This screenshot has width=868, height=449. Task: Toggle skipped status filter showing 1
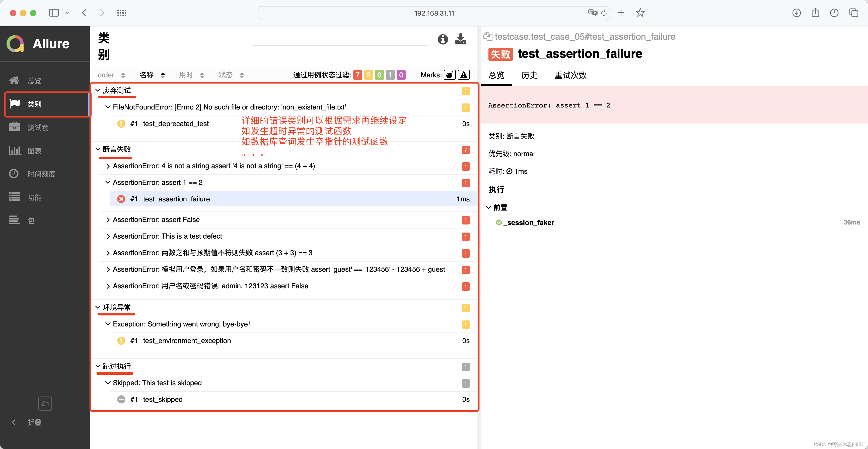click(390, 75)
